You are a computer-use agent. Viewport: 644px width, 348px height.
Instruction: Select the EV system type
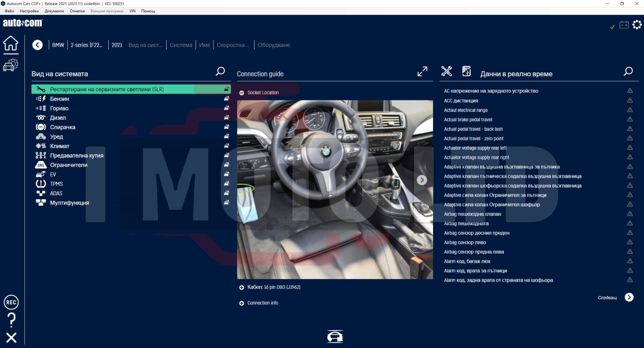point(131,174)
